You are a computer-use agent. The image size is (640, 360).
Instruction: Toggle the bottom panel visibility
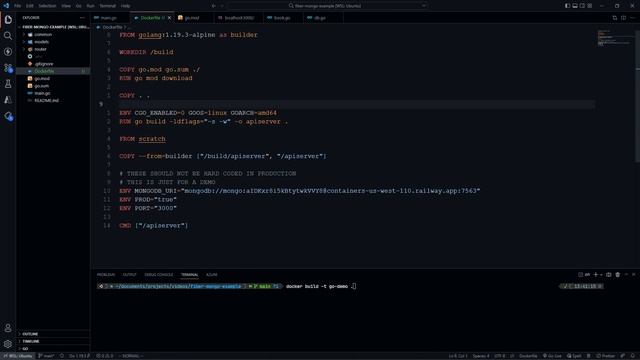click(575, 6)
